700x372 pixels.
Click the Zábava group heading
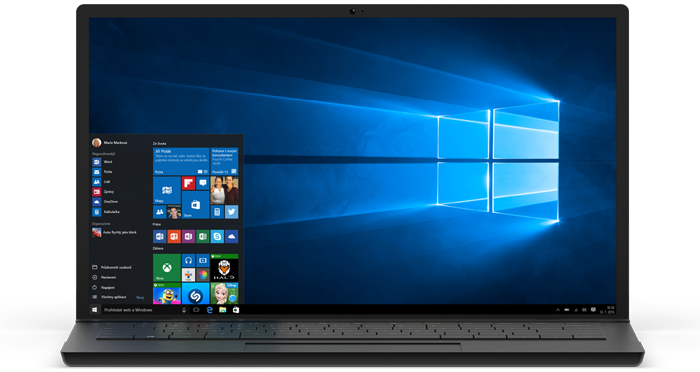pyautogui.click(x=158, y=248)
